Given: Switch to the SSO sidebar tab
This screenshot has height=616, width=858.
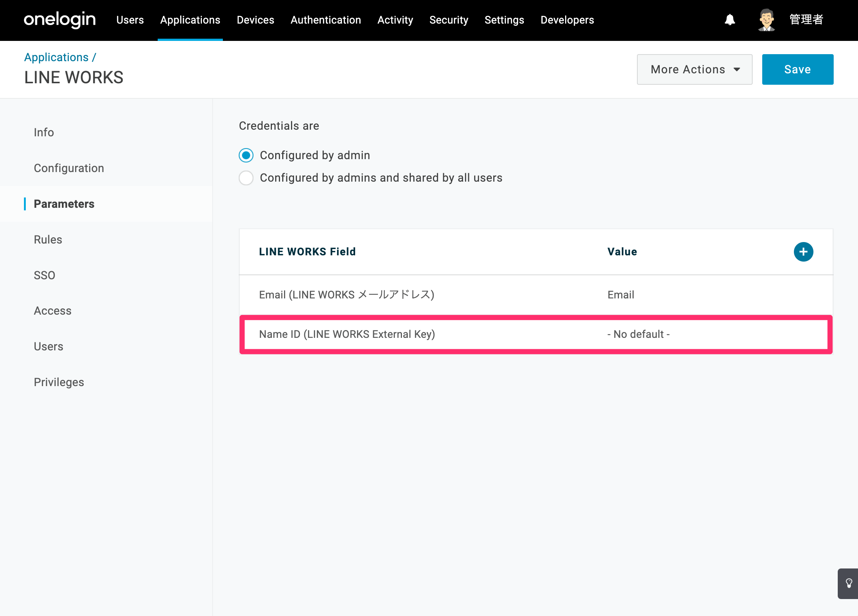Looking at the screenshot, I should click(44, 275).
